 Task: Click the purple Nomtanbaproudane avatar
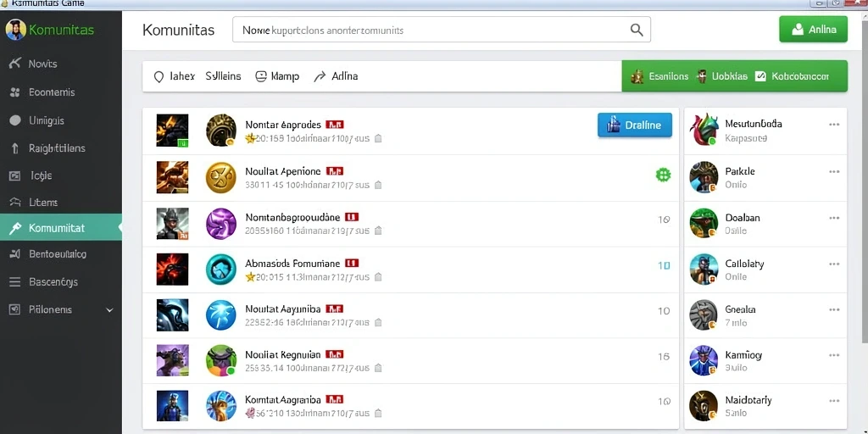(x=221, y=224)
